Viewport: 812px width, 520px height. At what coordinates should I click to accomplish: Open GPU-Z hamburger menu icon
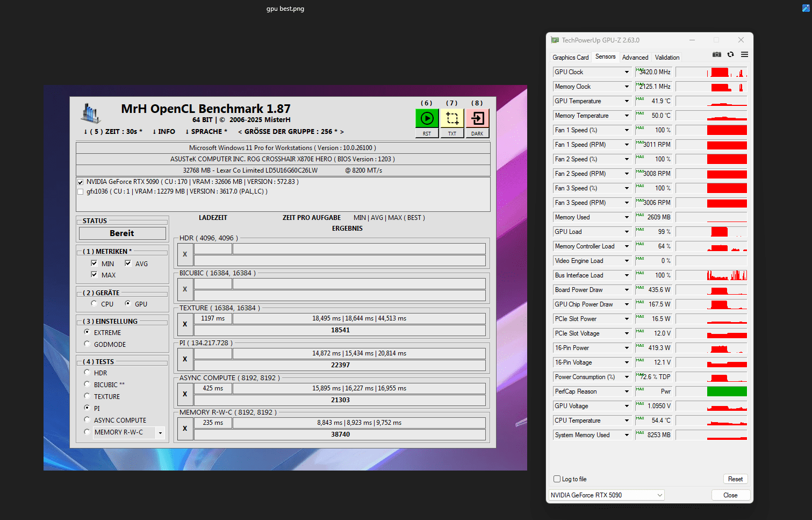(x=744, y=54)
